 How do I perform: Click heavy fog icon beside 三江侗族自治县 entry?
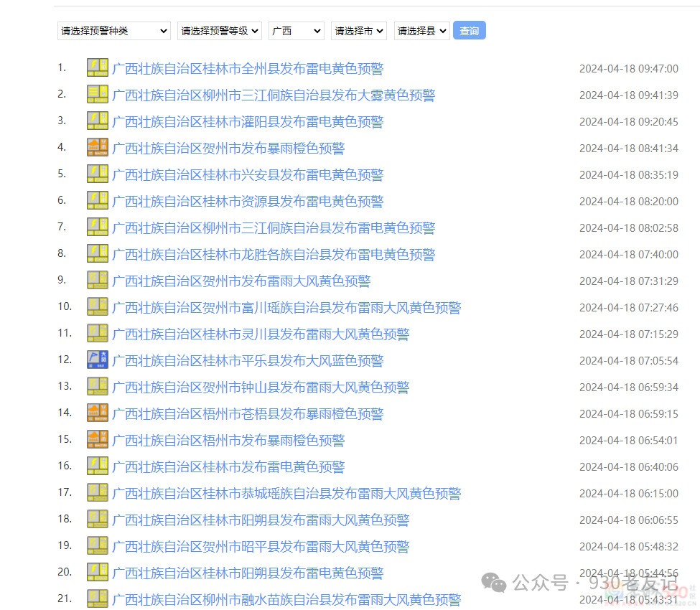97,95
